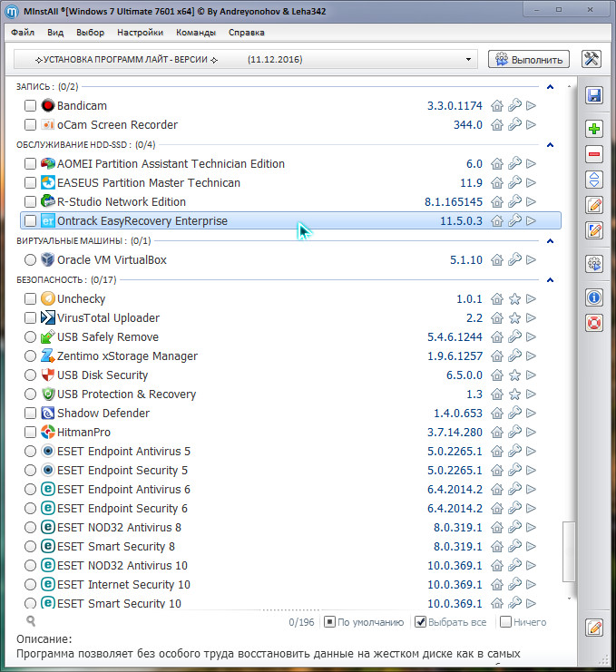Viewport: 616px width, 672px height.
Task: Open the Настройки menu
Action: pos(141,33)
